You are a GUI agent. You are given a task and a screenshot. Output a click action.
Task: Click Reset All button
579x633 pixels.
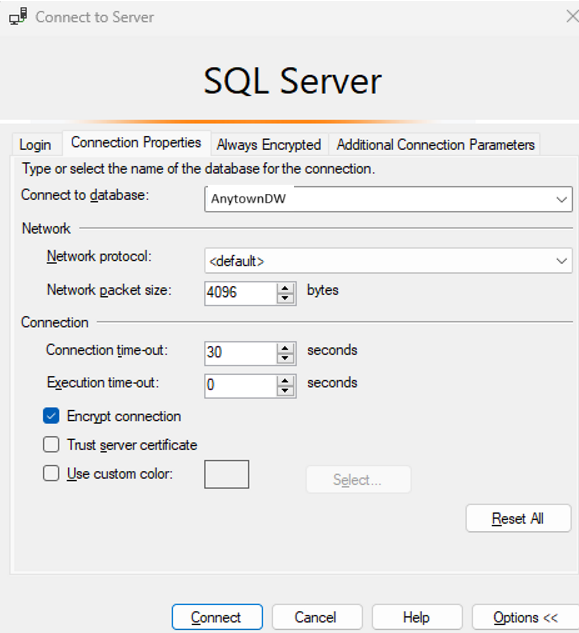518,518
